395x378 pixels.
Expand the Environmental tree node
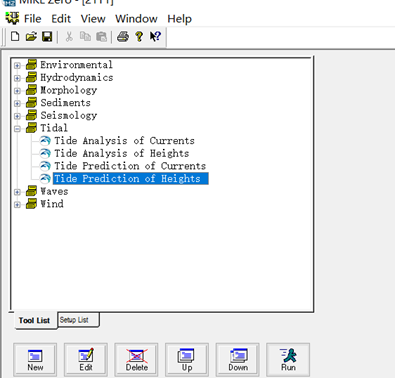tap(17, 65)
